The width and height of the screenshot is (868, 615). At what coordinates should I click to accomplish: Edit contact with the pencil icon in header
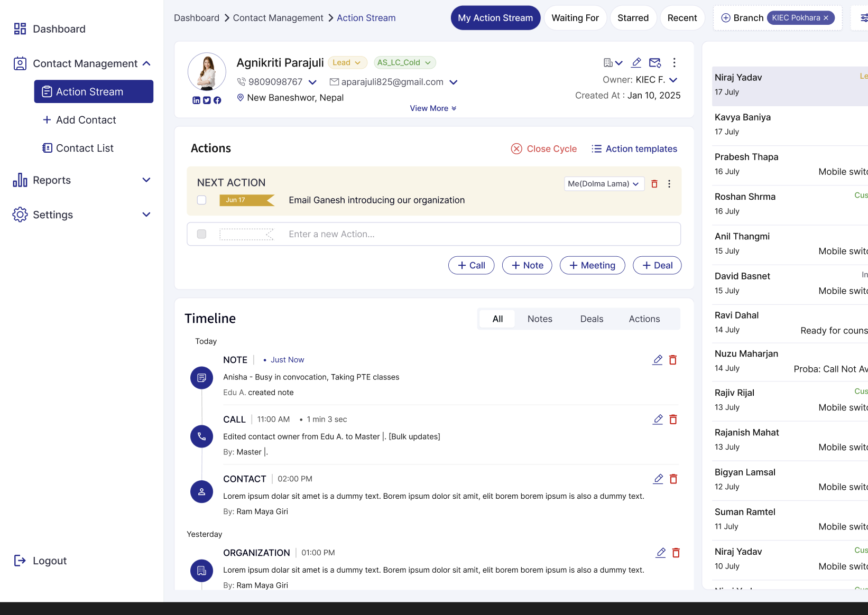click(636, 63)
